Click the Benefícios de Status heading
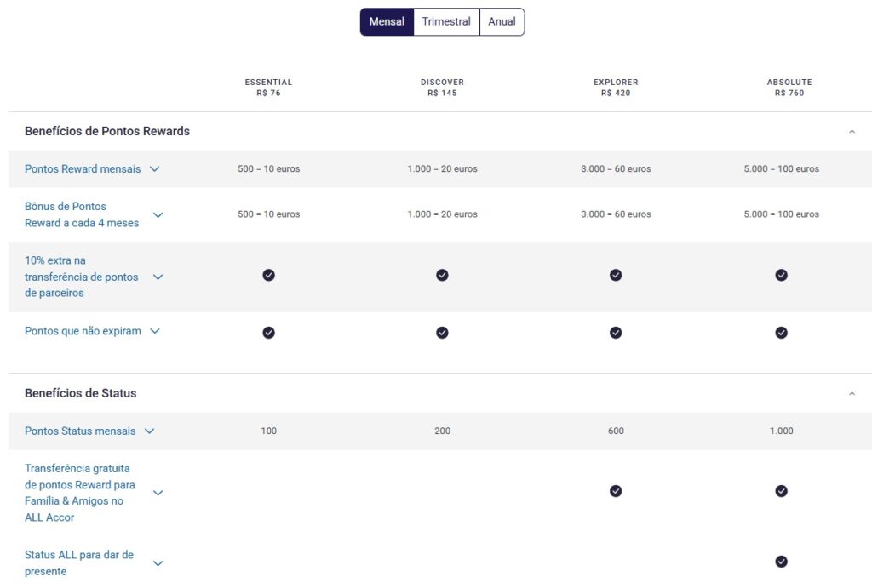 coord(81,393)
